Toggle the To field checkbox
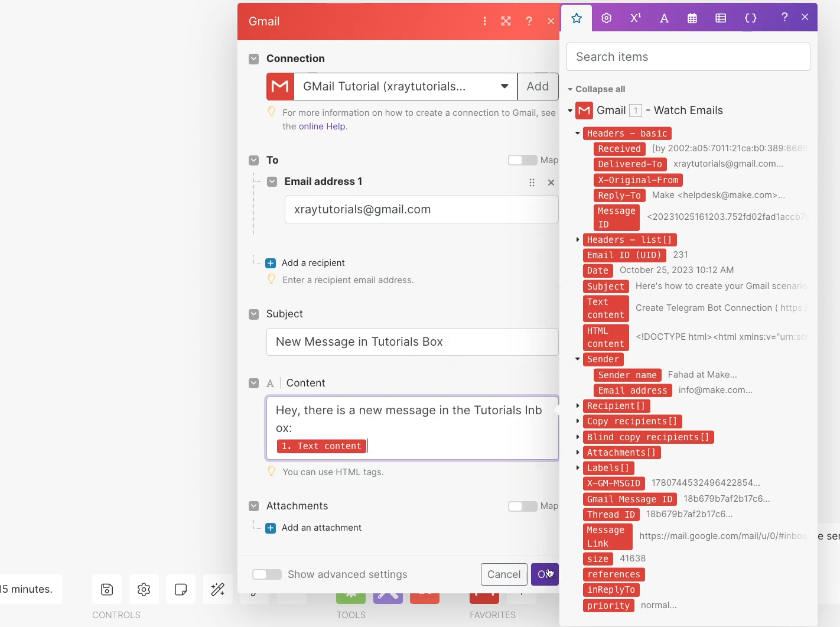The image size is (840, 627). click(254, 160)
